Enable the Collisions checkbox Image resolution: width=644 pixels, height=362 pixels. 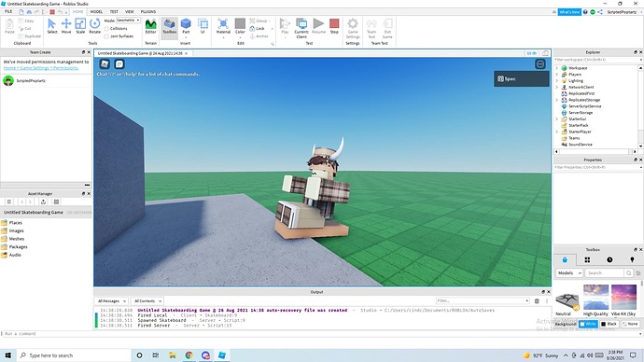pyautogui.click(x=106, y=28)
